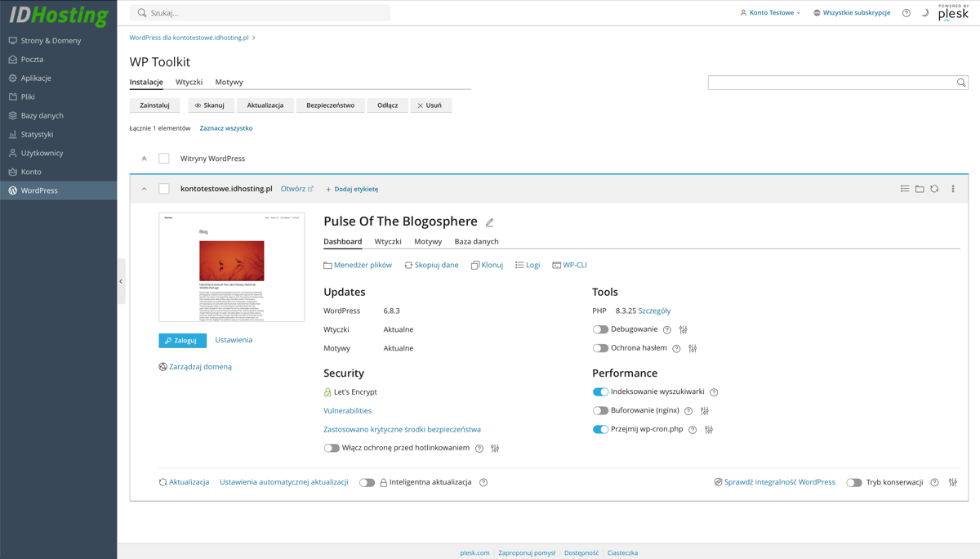
Task: Tick the checkbox for kontotestowe.idhosting.pl
Action: pyautogui.click(x=164, y=189)
